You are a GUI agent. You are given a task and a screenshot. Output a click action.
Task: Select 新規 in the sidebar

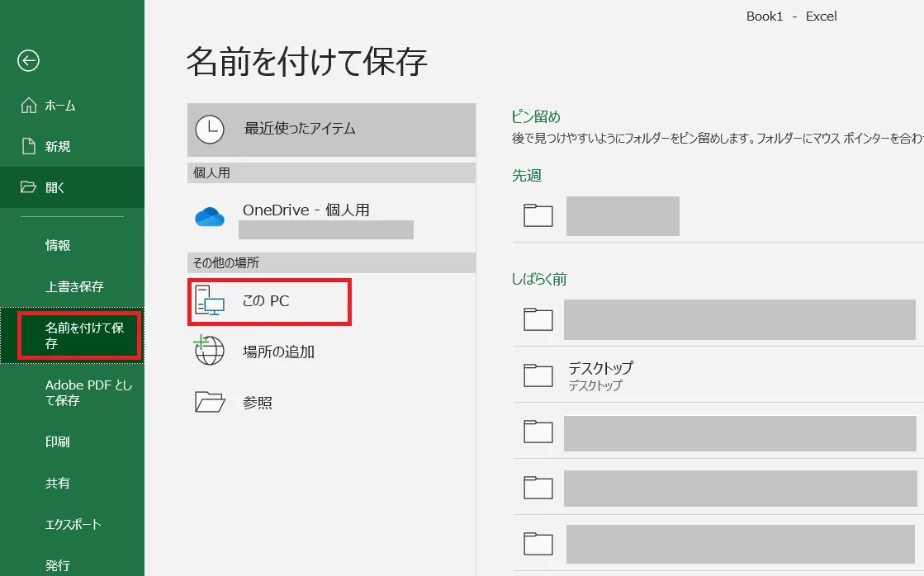72,146
